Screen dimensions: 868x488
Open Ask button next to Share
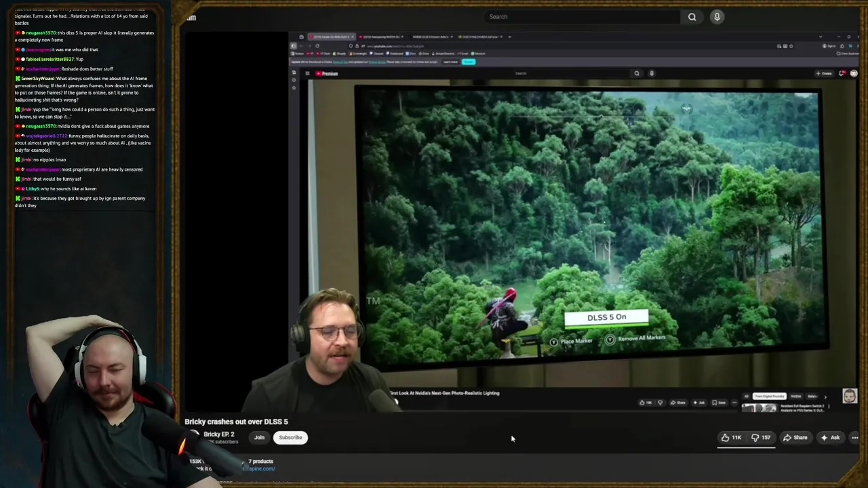coord(830,438)
